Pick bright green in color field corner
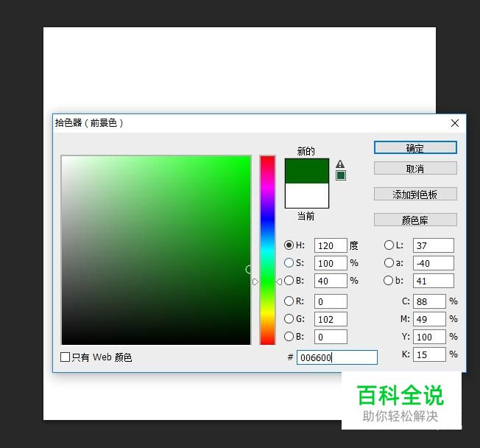This screenshot has width=480, height=448. tap(248, 158)
